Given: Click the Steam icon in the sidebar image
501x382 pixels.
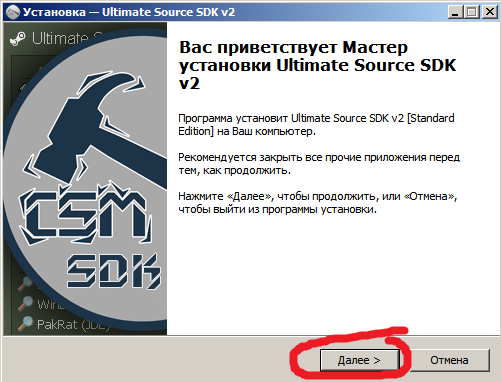Looking at the screenshot, I should [x=17, y=39].
